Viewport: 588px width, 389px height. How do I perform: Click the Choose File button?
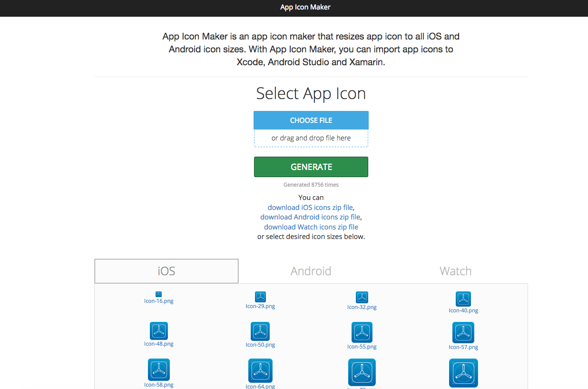pyautogui.click(x=311, y=120)
